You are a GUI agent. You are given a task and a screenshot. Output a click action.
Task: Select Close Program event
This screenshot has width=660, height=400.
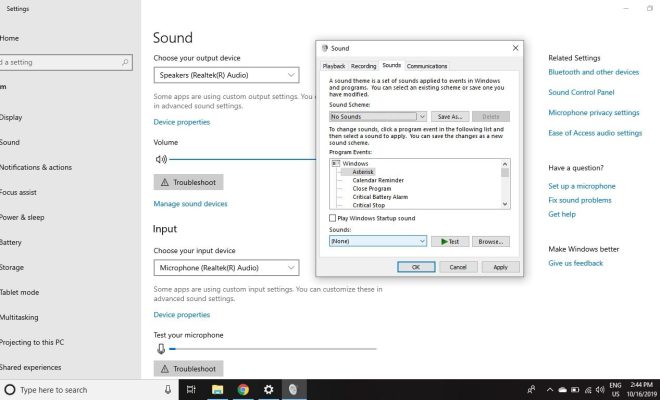(372, 189)
